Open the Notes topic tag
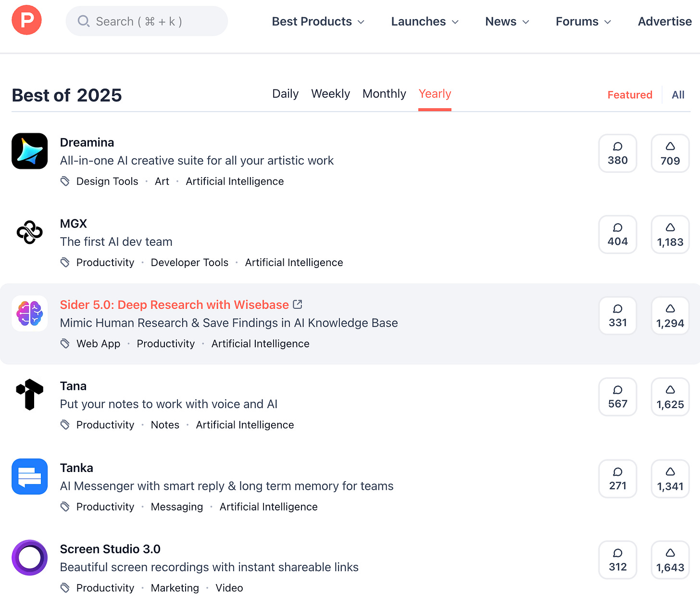The image size is (700, 599). point(165,425)
